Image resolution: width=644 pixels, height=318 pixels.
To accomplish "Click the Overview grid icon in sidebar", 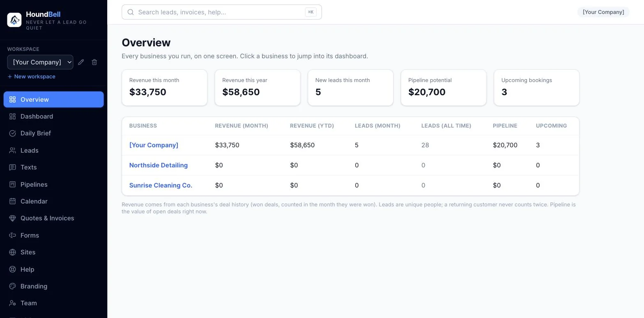I will tap(13, 99).
